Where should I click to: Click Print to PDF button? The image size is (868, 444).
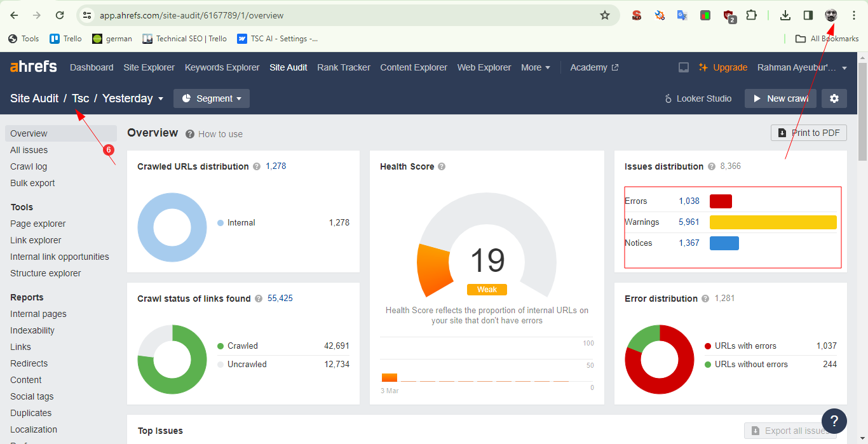coord(809,133)
